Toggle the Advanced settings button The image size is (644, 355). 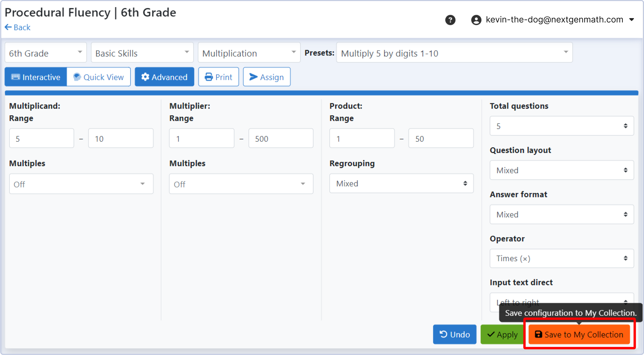(x=164, y=77)
